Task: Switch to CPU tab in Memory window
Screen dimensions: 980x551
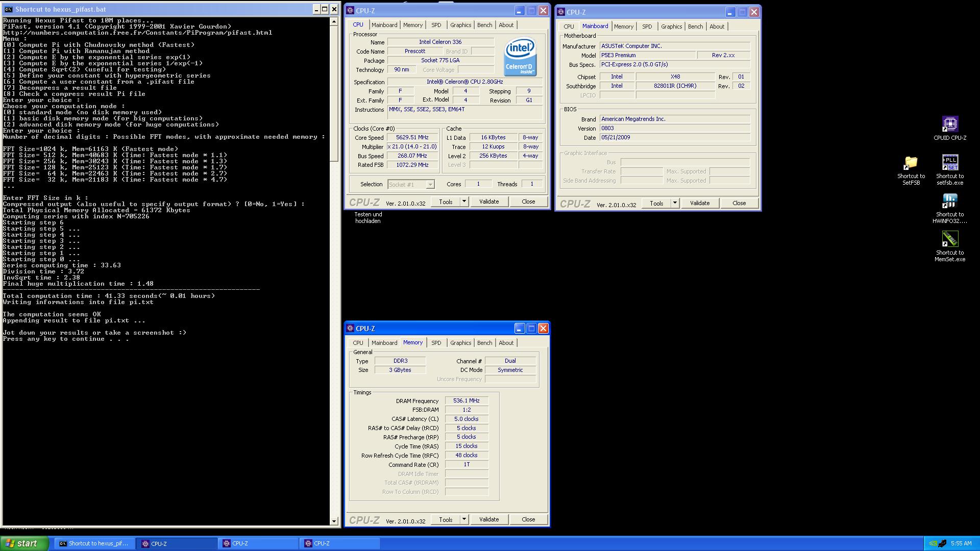Action: (358, 343)
